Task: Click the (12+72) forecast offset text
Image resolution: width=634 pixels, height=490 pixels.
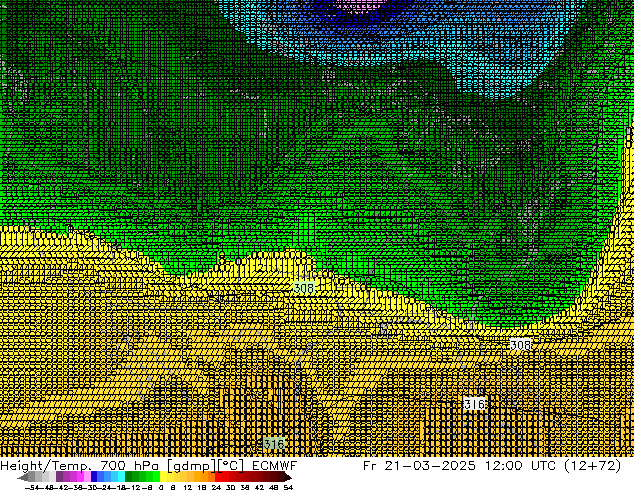Action: [592, 466]
